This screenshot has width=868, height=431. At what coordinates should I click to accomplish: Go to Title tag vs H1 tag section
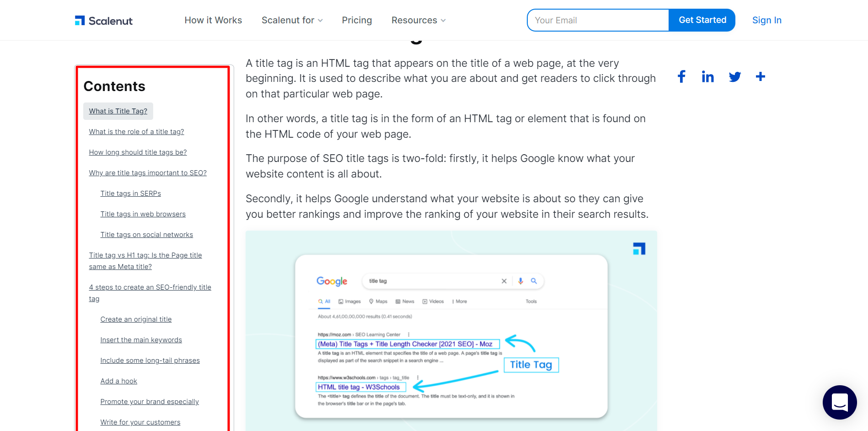point(145,261)
